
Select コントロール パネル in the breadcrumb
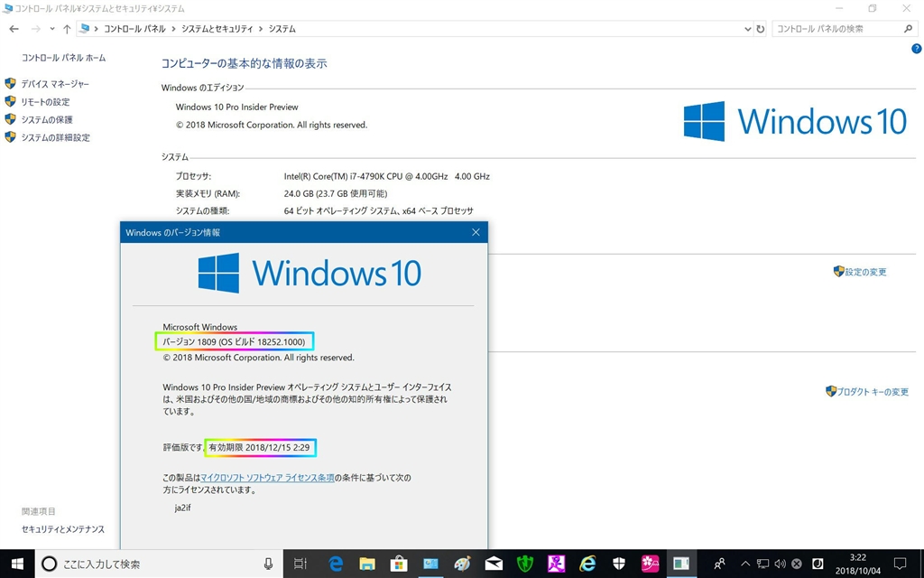134,29
